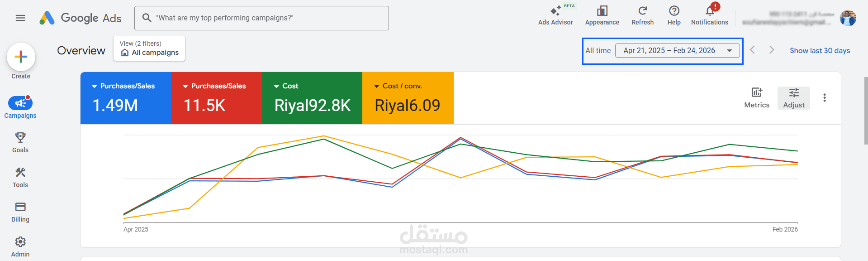Screen dimensions: 868x261
Task: Open the Help menu
Action: point(674,15)
